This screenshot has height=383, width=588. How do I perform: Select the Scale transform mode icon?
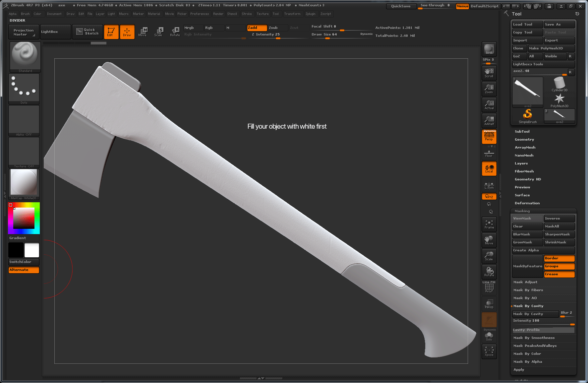point(158,32)
